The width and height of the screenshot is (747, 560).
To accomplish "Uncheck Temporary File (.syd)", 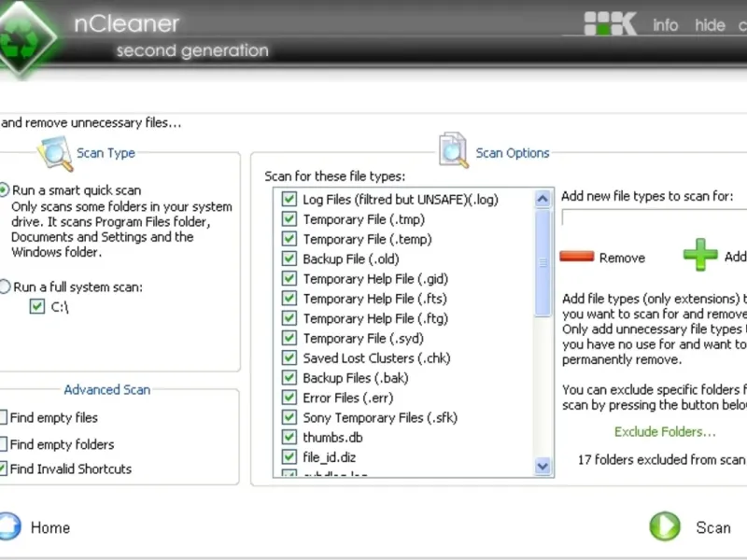I will (289, 338).
